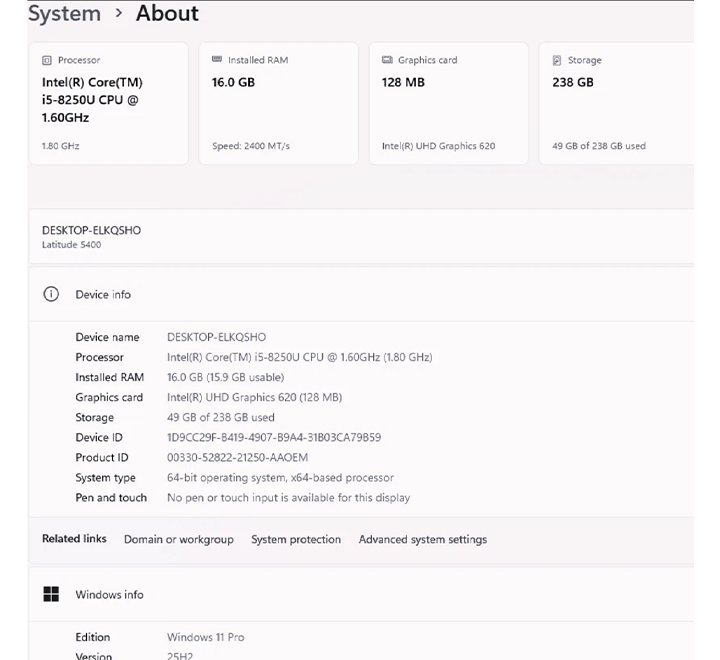Image resolution: width=720 pixels, height=660 pixels.
Task: Open the Graphics card summary card
Action: (x=449, y=103)
